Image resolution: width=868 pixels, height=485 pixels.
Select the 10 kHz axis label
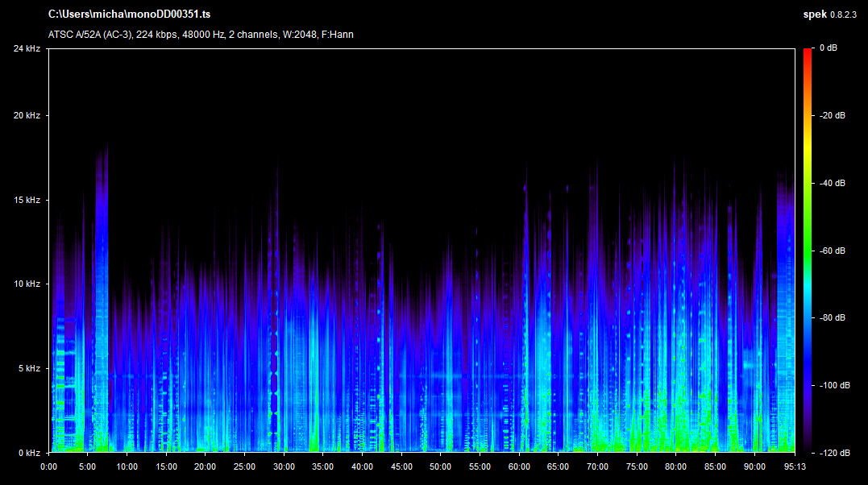[x=27, y=284]
